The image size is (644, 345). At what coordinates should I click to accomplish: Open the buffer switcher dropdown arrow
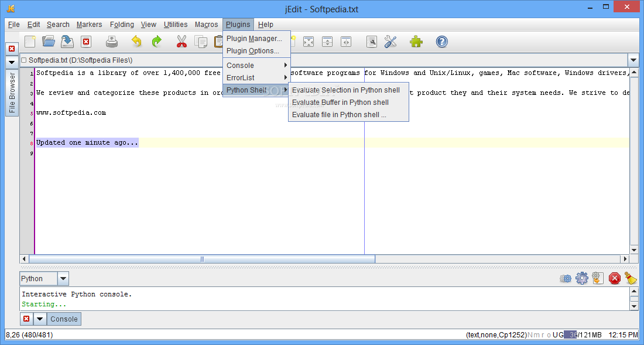click(x=633, y=60)
